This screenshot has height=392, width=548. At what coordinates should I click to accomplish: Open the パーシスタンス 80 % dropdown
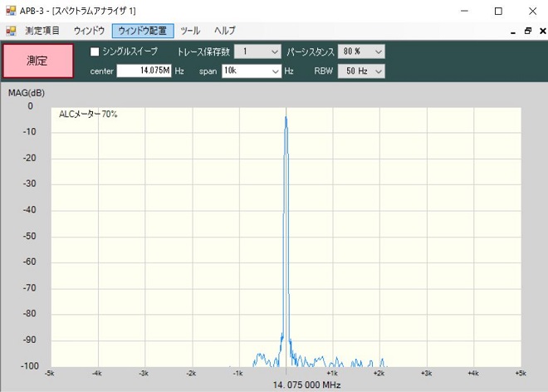[361, 51]
